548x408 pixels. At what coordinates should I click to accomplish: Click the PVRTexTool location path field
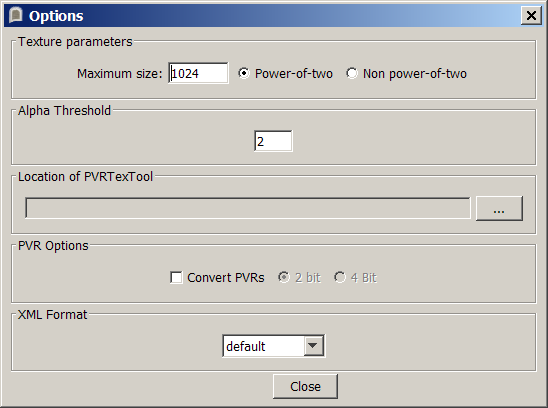pyautogui.click(x=248, y=208)
